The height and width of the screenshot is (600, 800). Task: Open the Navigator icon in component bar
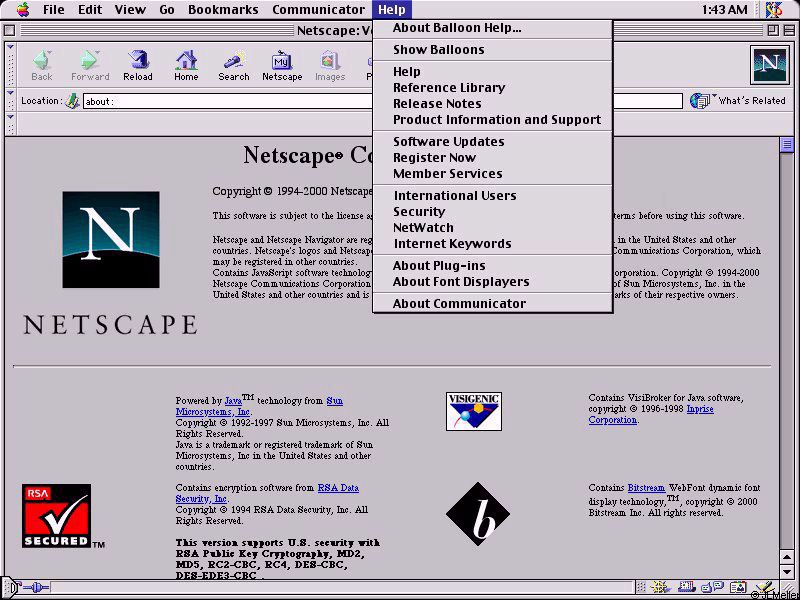pyautogui.click(x=659, y=587)
